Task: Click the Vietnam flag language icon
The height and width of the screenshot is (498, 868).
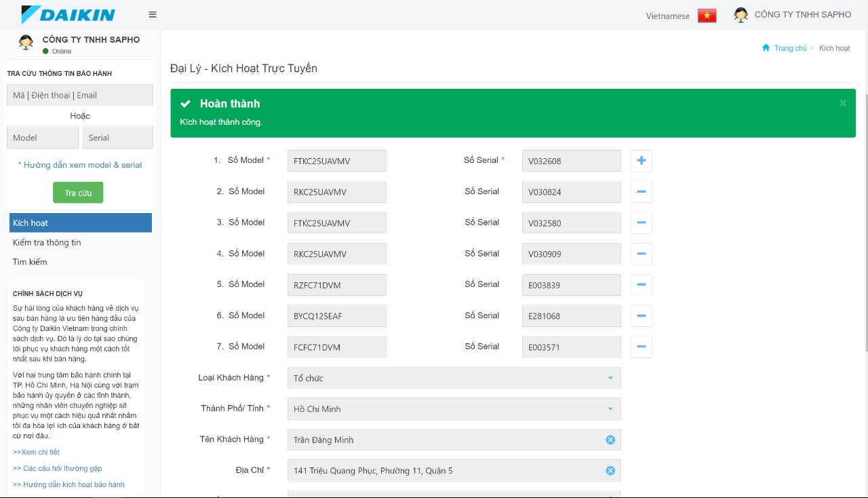Action: point(707,16)
